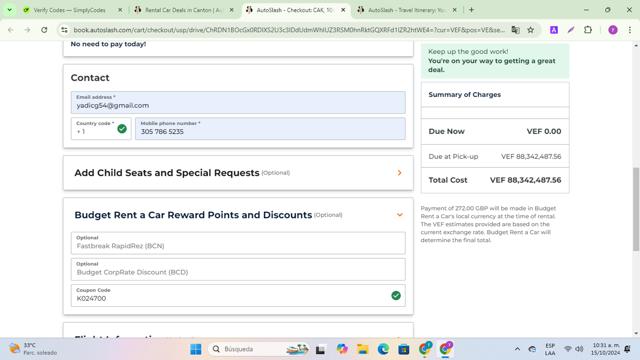640x360 pixels.
Task: Open the ESP LAA language selector
Action: 550,349
